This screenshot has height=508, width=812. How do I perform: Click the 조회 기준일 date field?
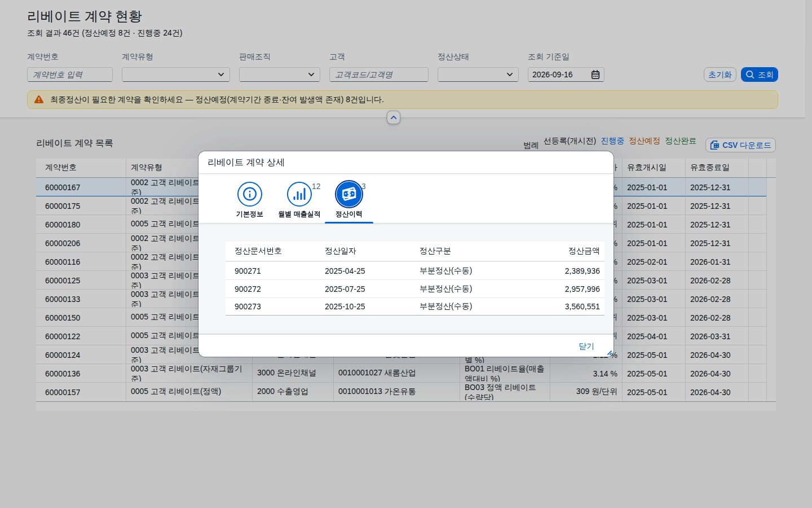click(566, 75)
